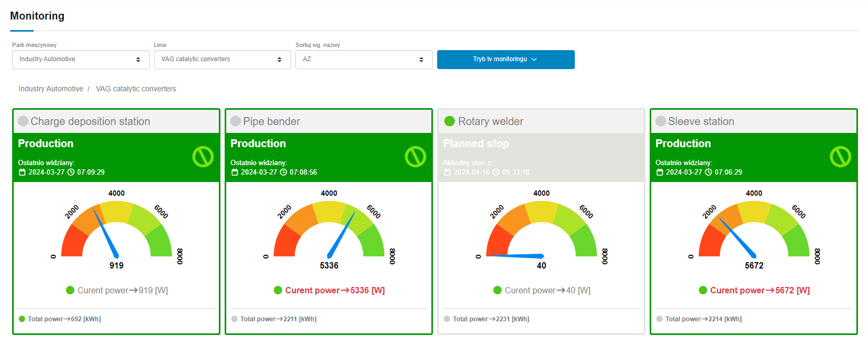Click Curent power 40 [W] text
The width and height of the screenshot is (868, 345).
(547, 290)
